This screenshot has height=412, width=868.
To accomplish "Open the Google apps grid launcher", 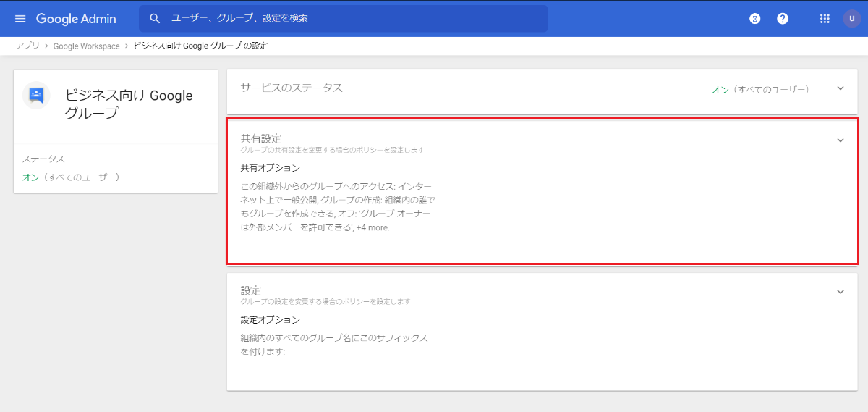I will (825, 18).
